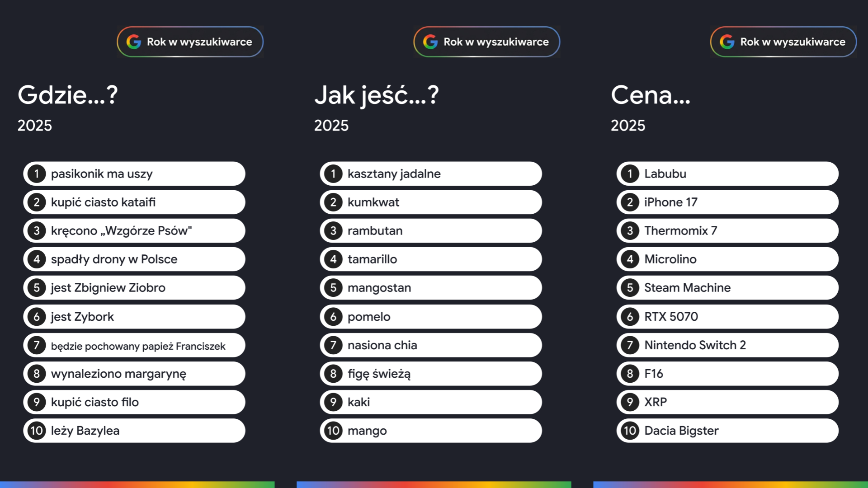Screen dimensions: 868x488
Task: Select the "leży Bazylea" item
Action: tap(134, 431)
